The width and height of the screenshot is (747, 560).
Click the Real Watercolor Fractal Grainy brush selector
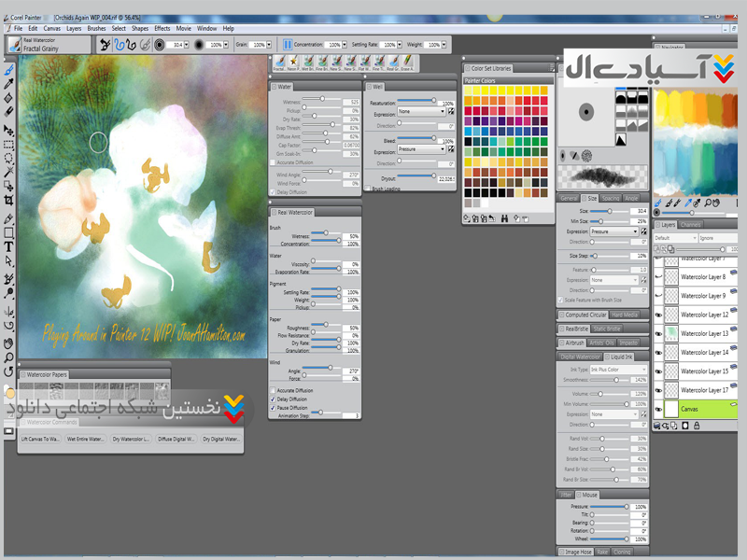37,44
